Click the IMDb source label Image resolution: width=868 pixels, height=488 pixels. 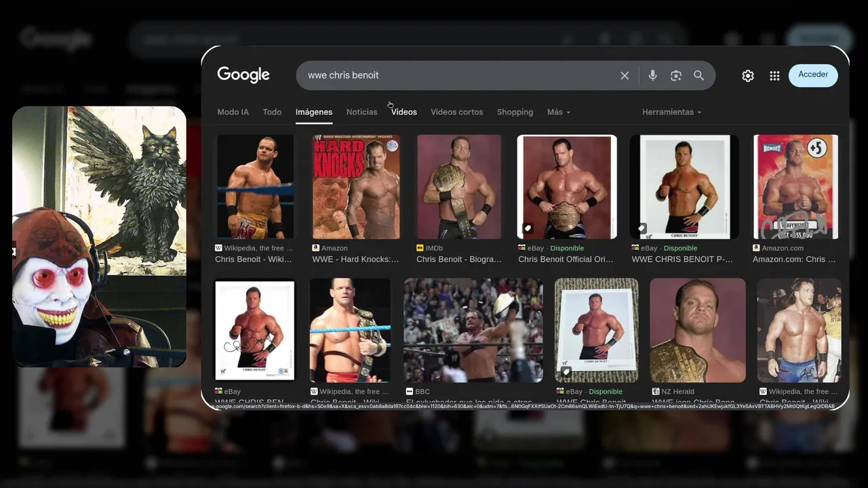(x=434, y=248)
